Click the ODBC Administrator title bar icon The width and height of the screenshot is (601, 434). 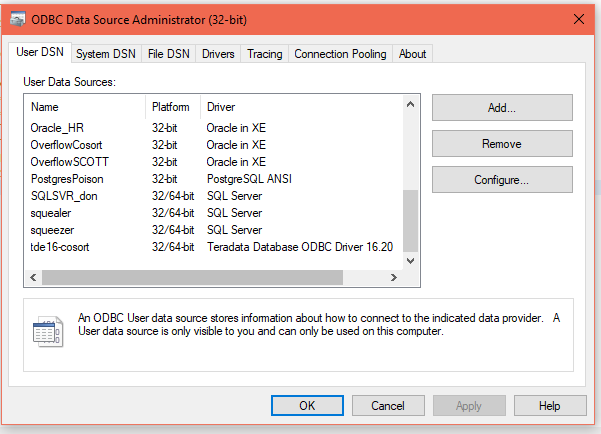(x=18, y=19)
